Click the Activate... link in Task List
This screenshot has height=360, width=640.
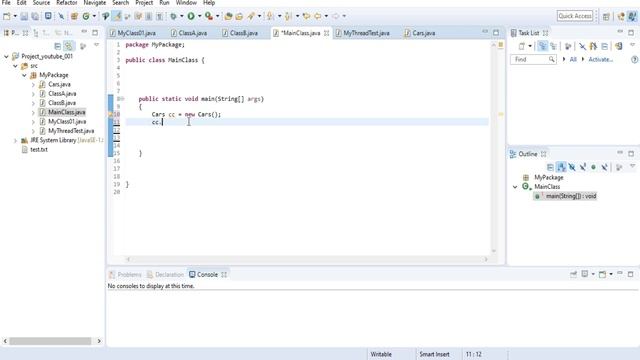(x=600, y=60)
